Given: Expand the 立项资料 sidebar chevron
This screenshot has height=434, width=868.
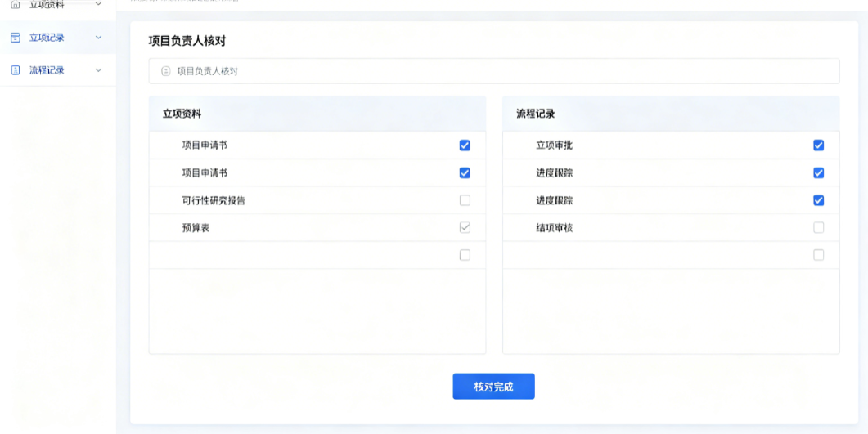Looking at the screenshot, I should (98, 4).
